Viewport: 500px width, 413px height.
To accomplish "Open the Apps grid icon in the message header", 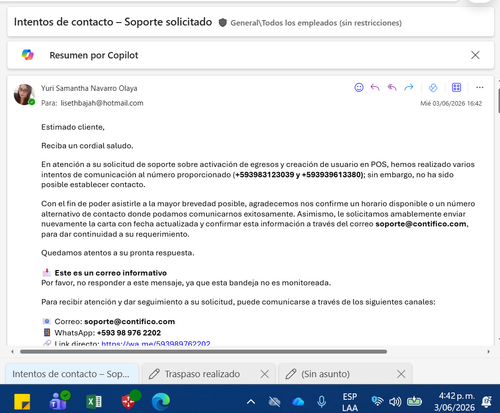I will click(456, 87).
